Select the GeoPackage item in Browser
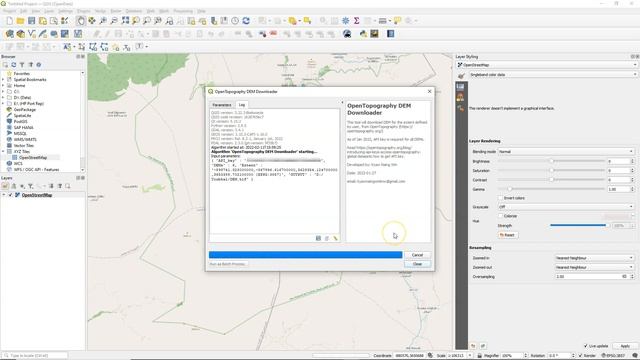The height and width of the screenshot is (360, 640). point(24,110)
